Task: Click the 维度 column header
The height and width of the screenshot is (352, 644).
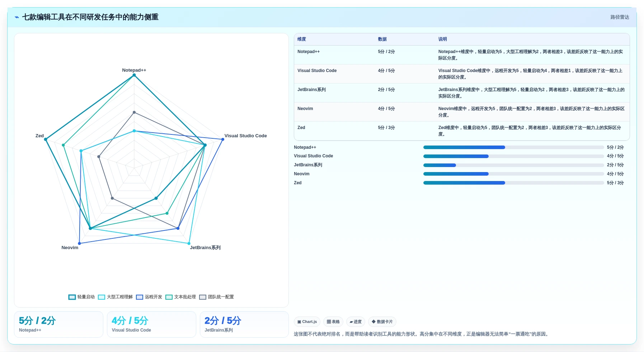Action: 302,39
